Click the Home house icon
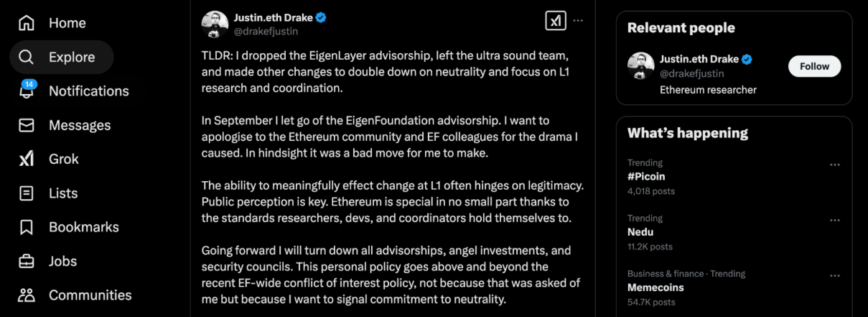This screenshot has width=868, height=317. (27, 23)
